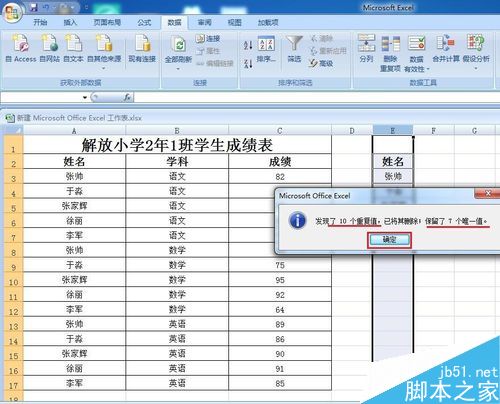
Task: Click the Office button logo
Action: tap(12, 13)
